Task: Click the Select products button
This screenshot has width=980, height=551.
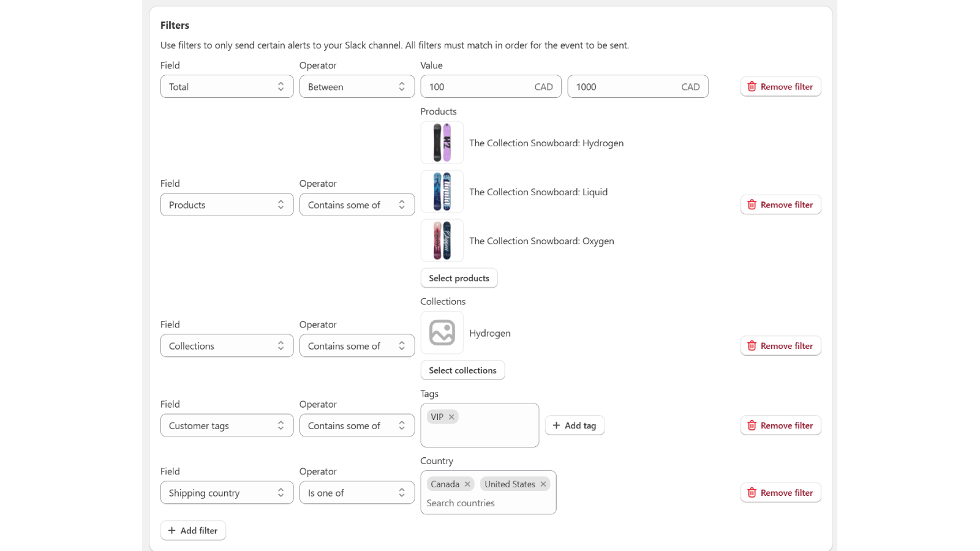Action: point(459,277)
